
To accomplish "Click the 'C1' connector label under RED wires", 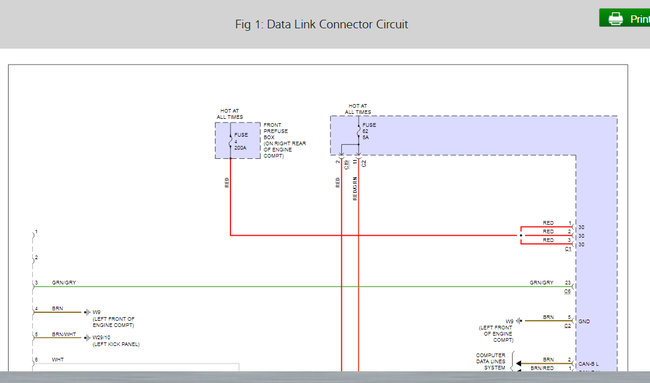I will 568,249.
